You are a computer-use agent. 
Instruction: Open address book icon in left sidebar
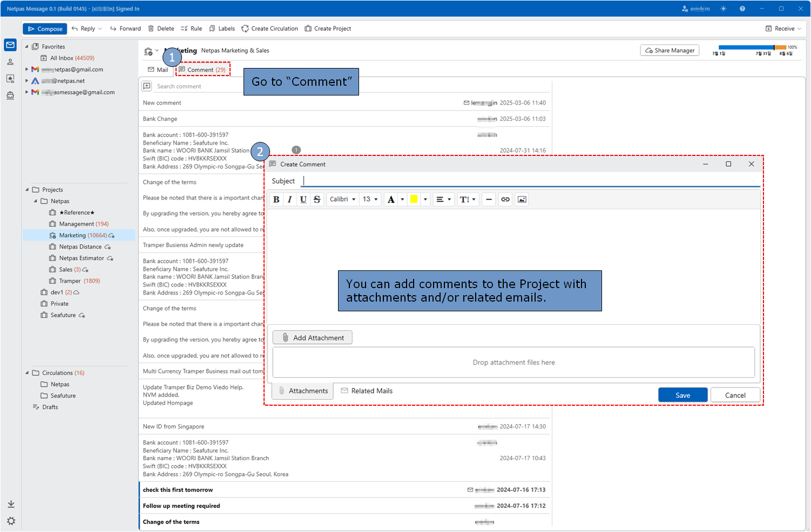coord(10,79)
